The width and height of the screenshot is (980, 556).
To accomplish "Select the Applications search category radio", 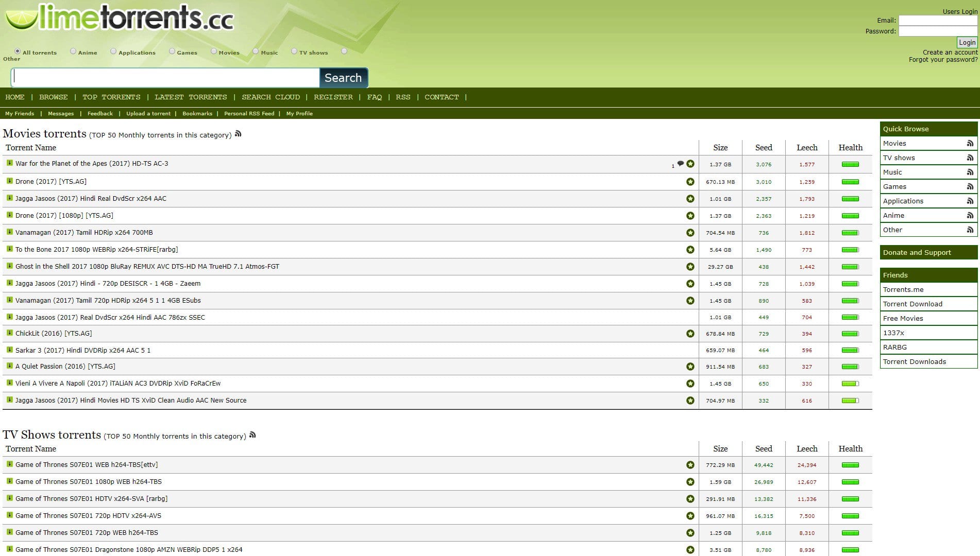I will tap(113, 51).
